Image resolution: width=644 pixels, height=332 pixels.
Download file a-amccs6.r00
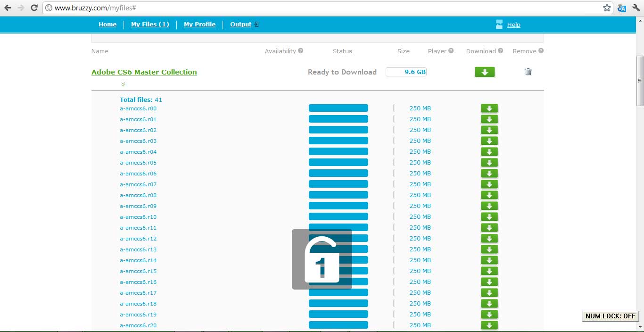click(489, 108)
